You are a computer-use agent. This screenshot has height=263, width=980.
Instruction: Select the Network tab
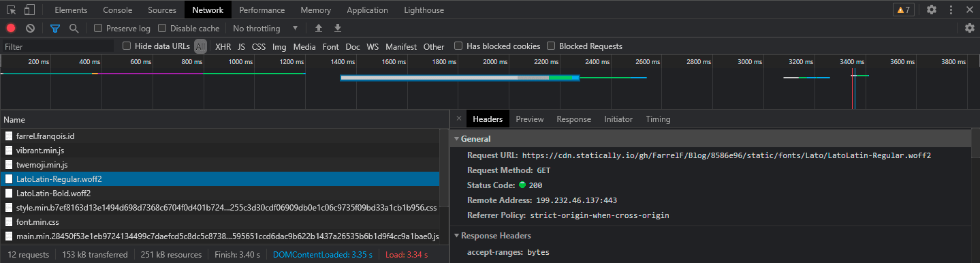coord(208,10)
